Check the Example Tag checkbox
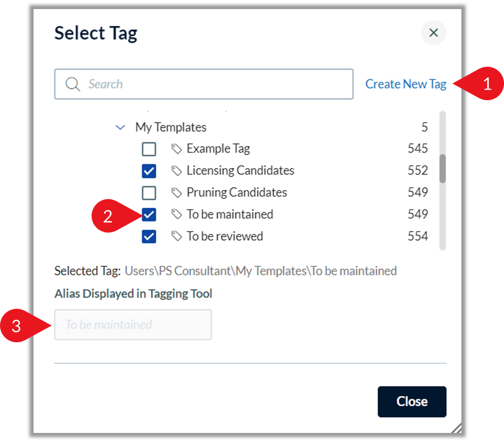The image size is (504, 442). pos(149,149)
